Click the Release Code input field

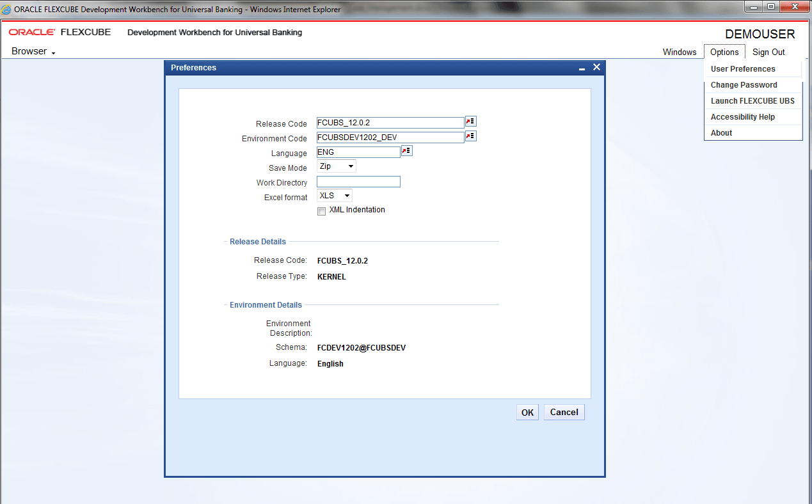[x=390, y=123]
